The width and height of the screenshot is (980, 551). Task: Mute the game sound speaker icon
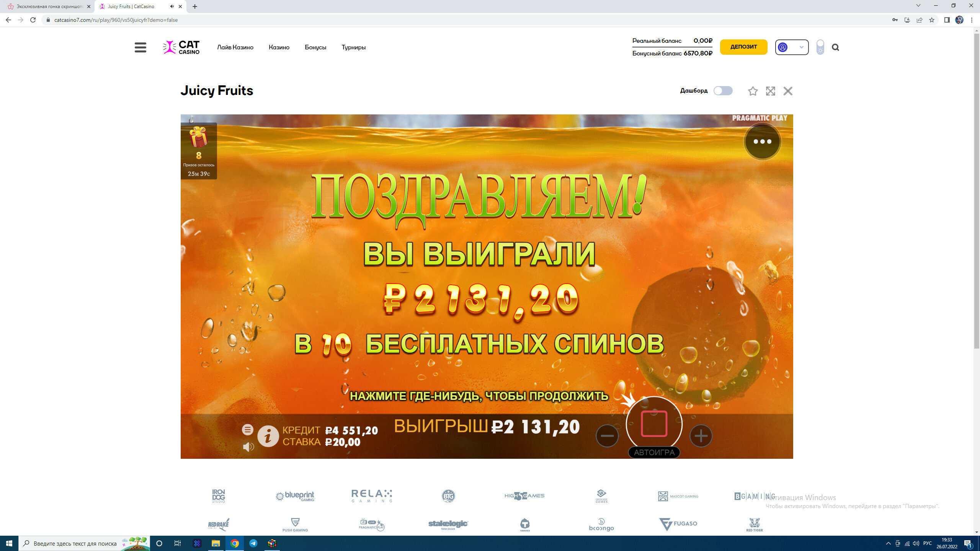248,447
